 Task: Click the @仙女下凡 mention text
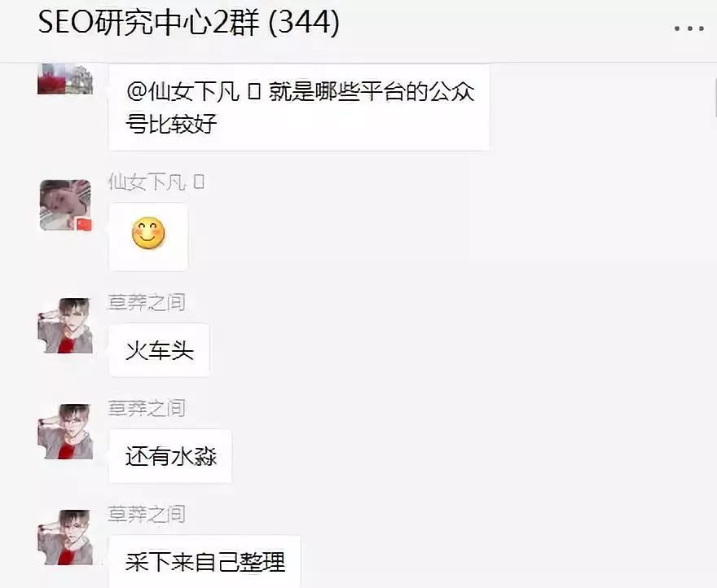(x=183, y=91)
